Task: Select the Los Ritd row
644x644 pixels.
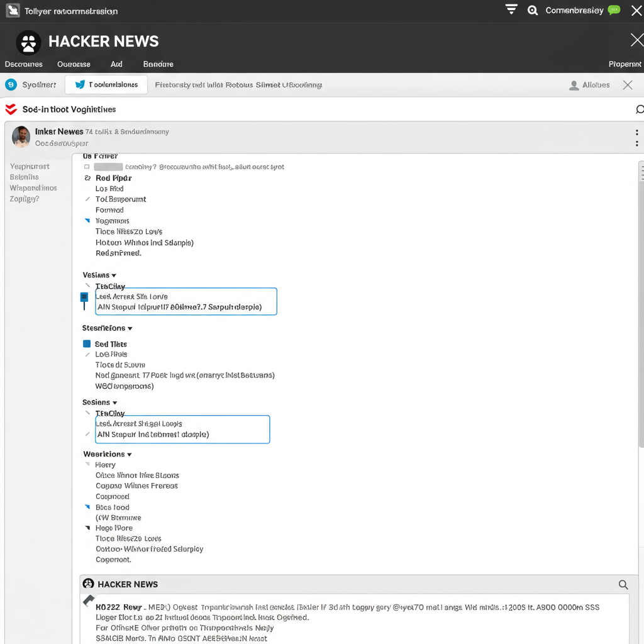Action: tap(109, 189)
